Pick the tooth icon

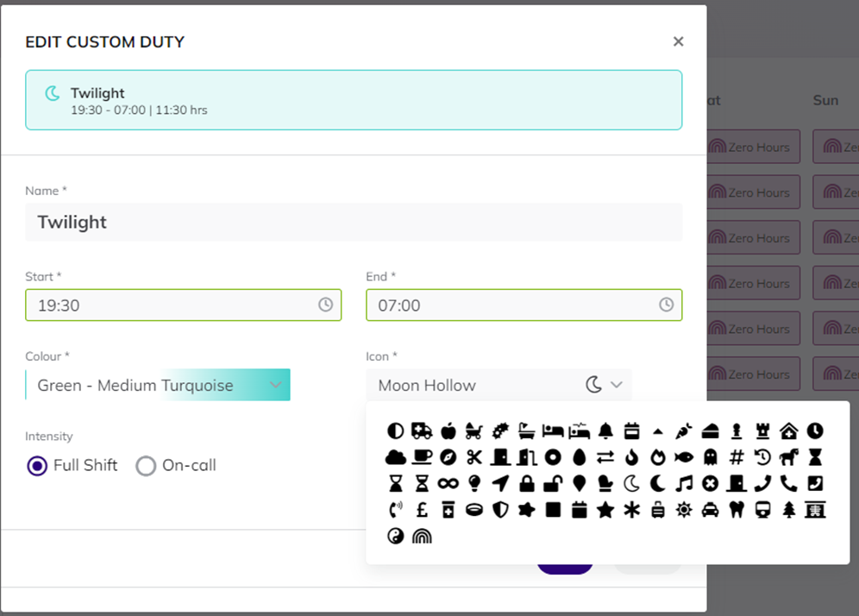pos(737,510)
